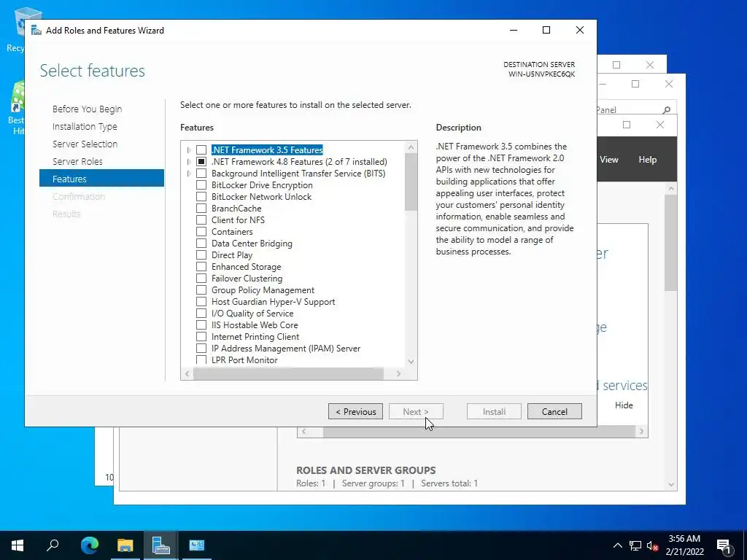Check LPR Port Monitor
This screenshot has width=747, height=560.
pyautogui.click(x=201, y=360)
